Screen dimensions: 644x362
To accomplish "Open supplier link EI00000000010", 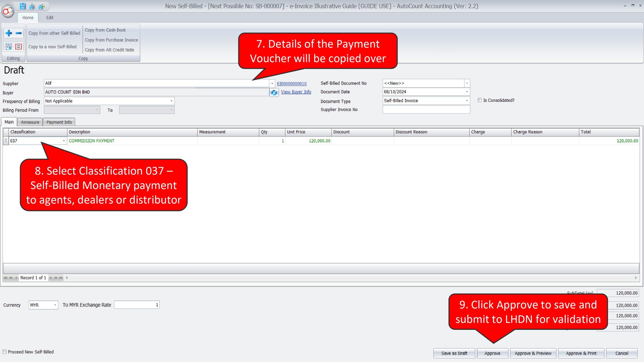I will point(292,83).
